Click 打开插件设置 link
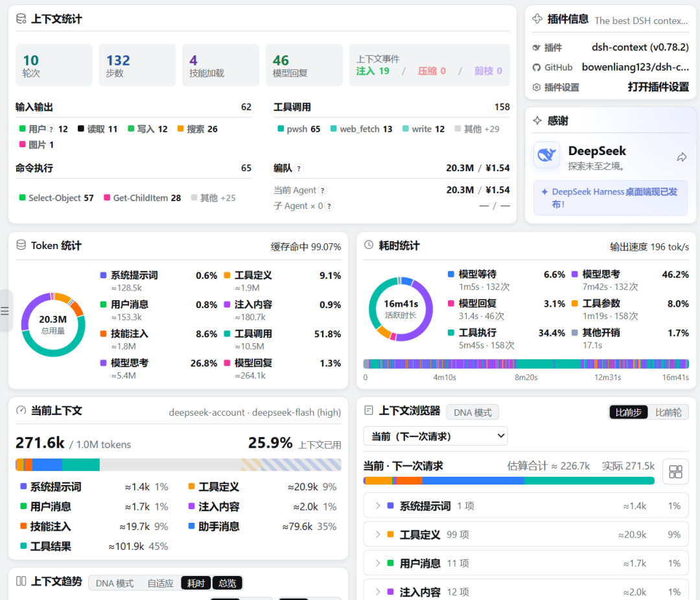The image size is (700, 600). [658, 87]
